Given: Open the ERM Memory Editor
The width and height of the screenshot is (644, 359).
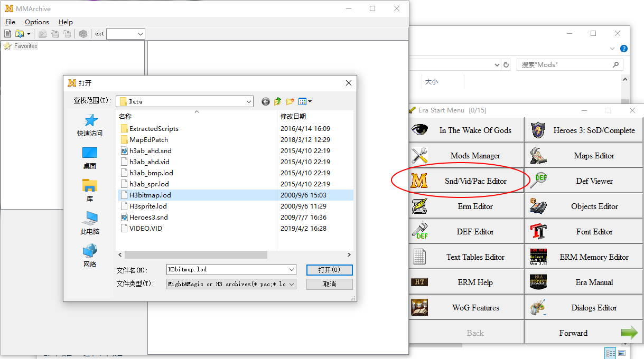Looking at the screenshot, I should coord(584,257).
